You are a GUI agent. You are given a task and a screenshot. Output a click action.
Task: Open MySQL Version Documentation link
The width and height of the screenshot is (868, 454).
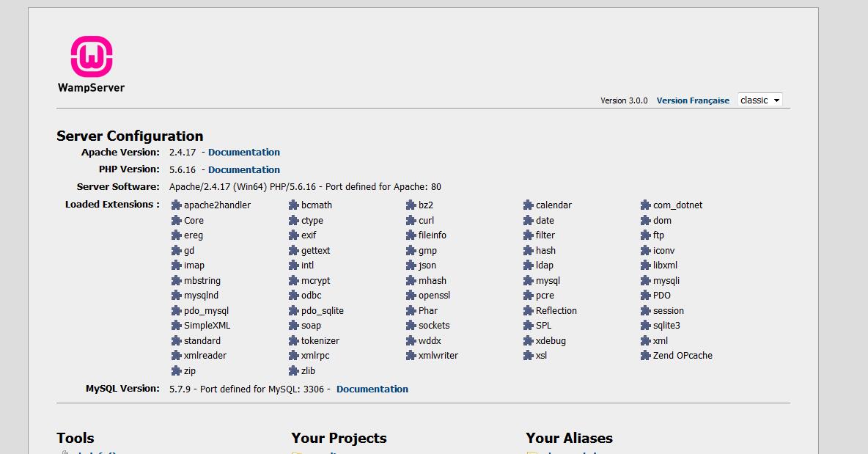coord(372,389)
